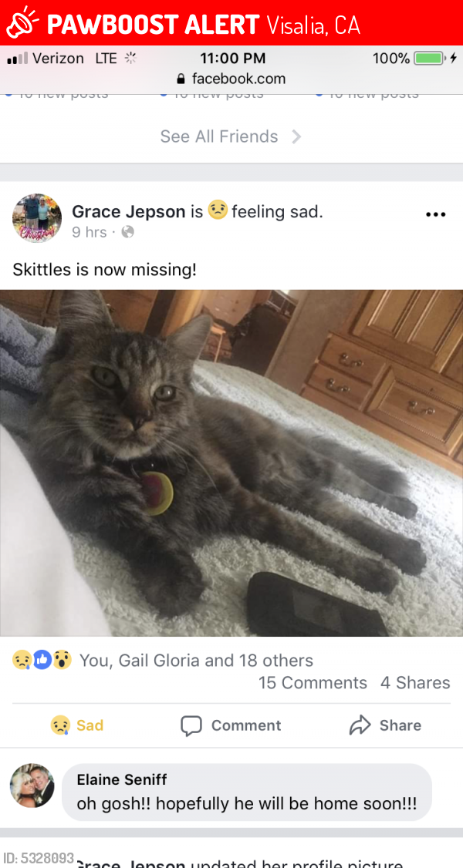Viewport: 463px width, 868px height.
Task: Open the 15 Comments list
Action: point(313,682)
